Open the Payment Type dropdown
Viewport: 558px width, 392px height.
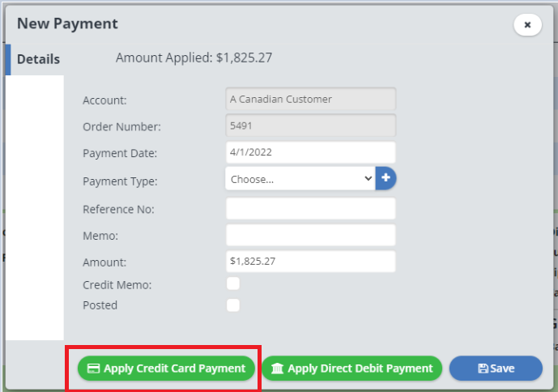click(300, 179)
